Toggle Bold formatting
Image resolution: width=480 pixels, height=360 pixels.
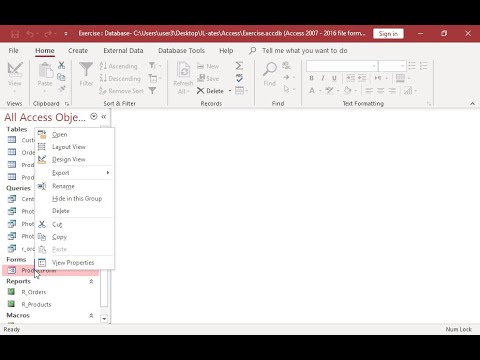coord(311,78)
